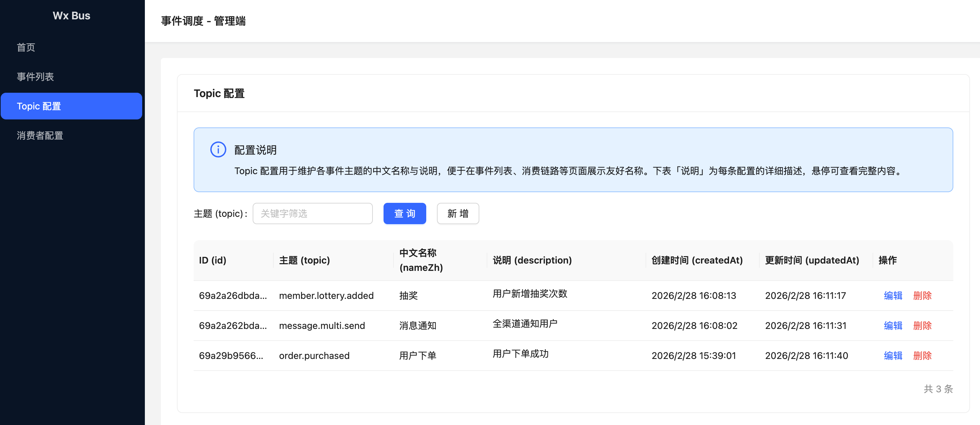Image resolution: width=980 pixels, height=425 pixels.
Task: Open the 首页 menu item
Action: [x=26, y=47]
